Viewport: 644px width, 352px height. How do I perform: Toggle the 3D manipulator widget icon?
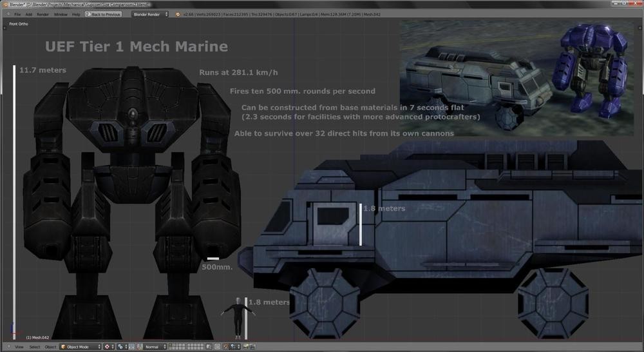tap(131, 347)
